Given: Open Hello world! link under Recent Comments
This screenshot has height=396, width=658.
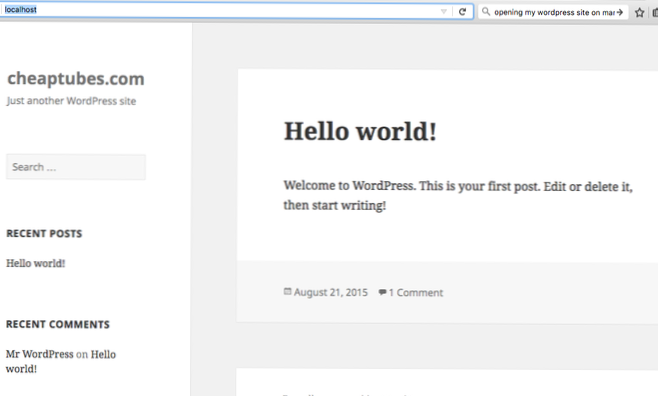Looking at the screenshot, I should (61, 361).
